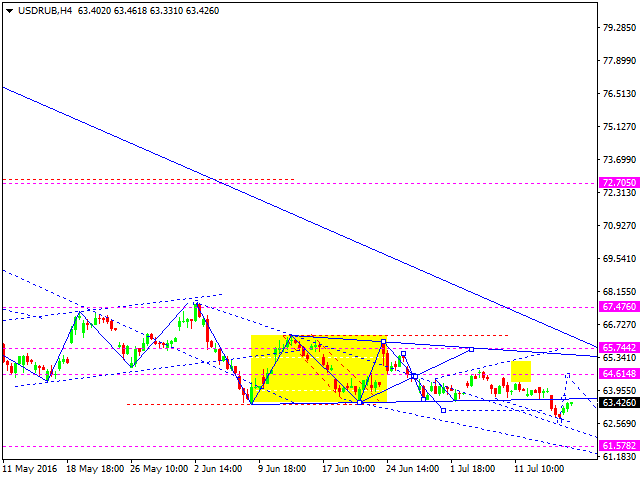Select the large yellow rectangle on the chart
Screen dimensions: 640x480
coord(318,369)
